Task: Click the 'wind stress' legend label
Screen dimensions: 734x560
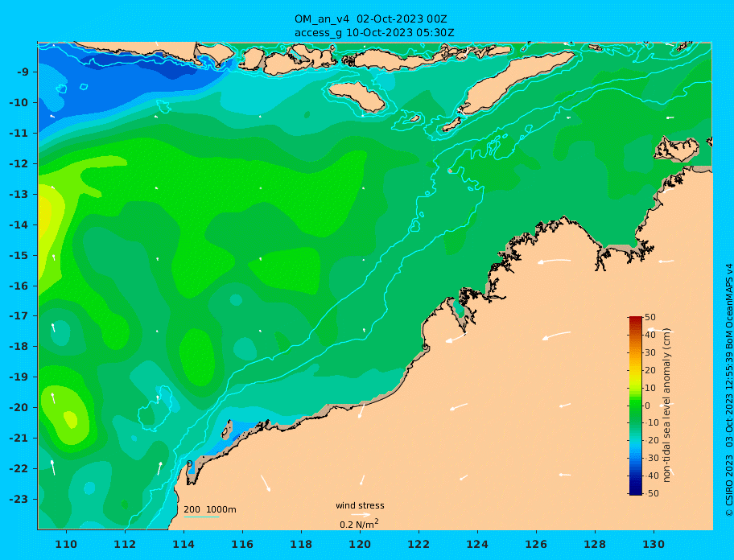Action: 360,506
